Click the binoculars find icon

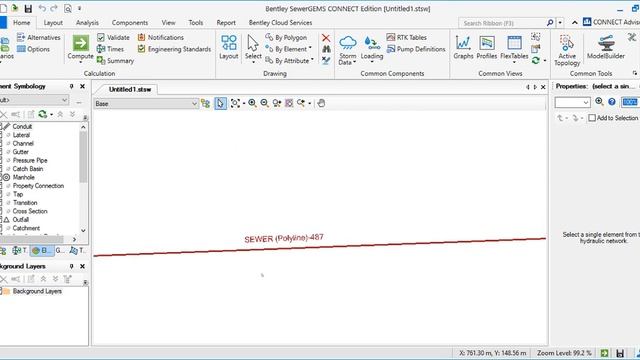[326, 49]
